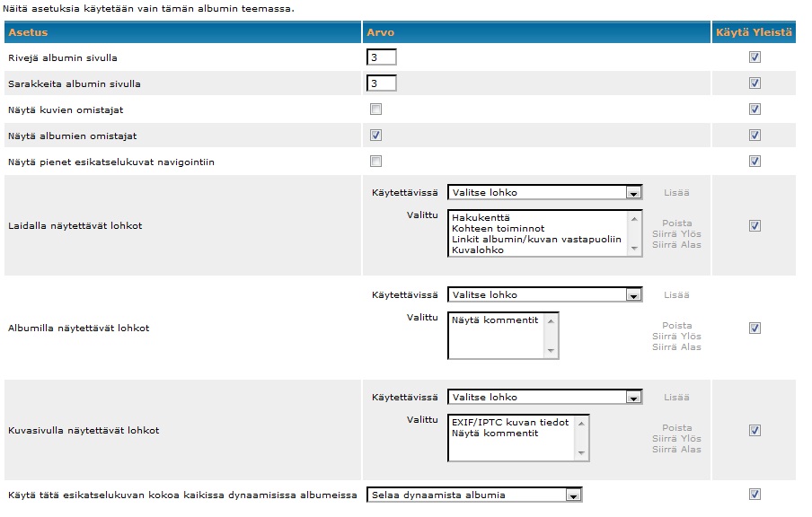
Task: Open the Laidalla näytettävät lohkot Valitse lohko dropdown
Action: pos(545,192)
